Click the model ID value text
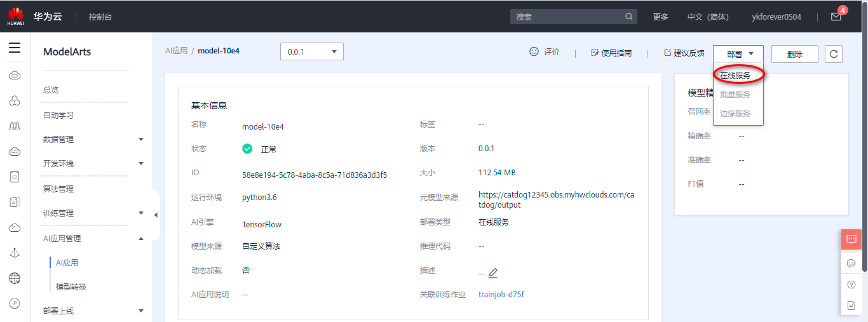This screenshot has width=868, height=322. tap(315, 175)
